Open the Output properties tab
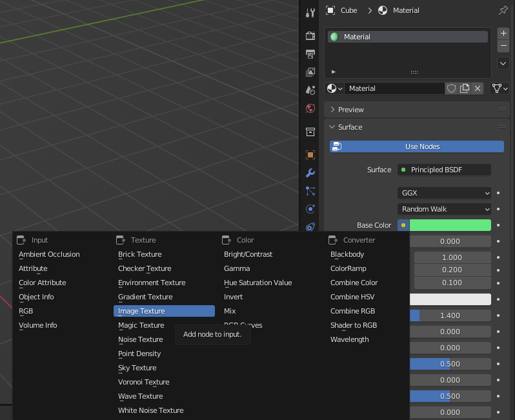Viewport: 515px width, 420px height. pyautogui.click(x=310, y=54)
